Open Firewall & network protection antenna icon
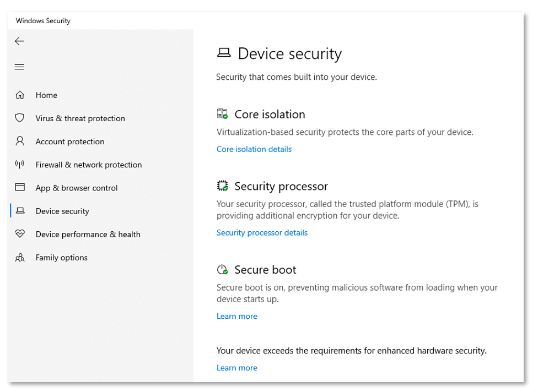The image size is (538, 392). click(x=20, y=165)
